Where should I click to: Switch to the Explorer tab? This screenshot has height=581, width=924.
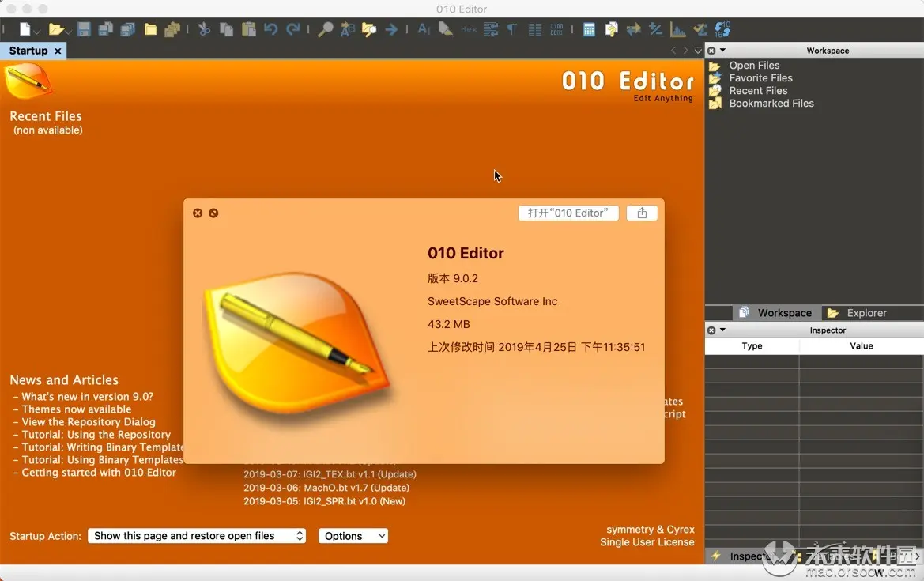[x=857, y=313]
